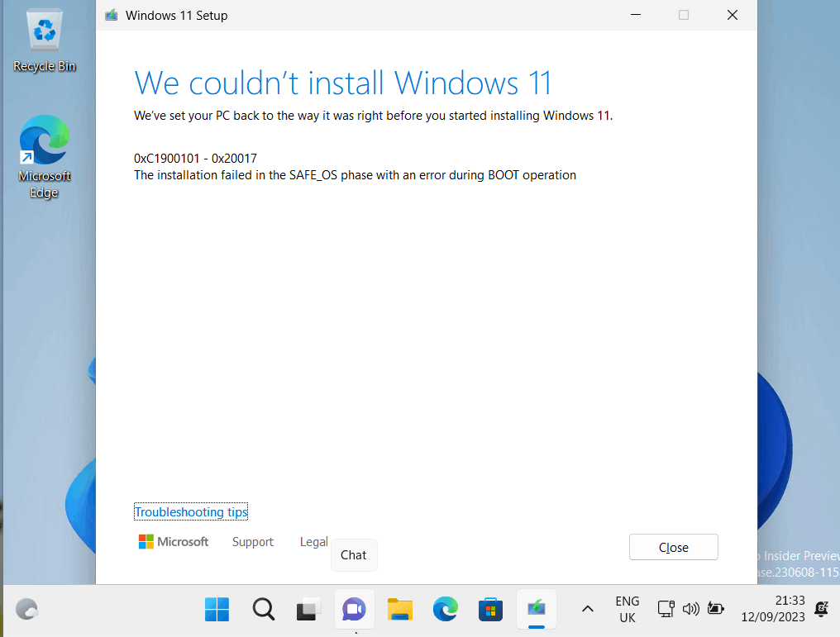Open the volume speaker tray icon
The width and height of the screenshot is (840, 637).
coord(691,609)
